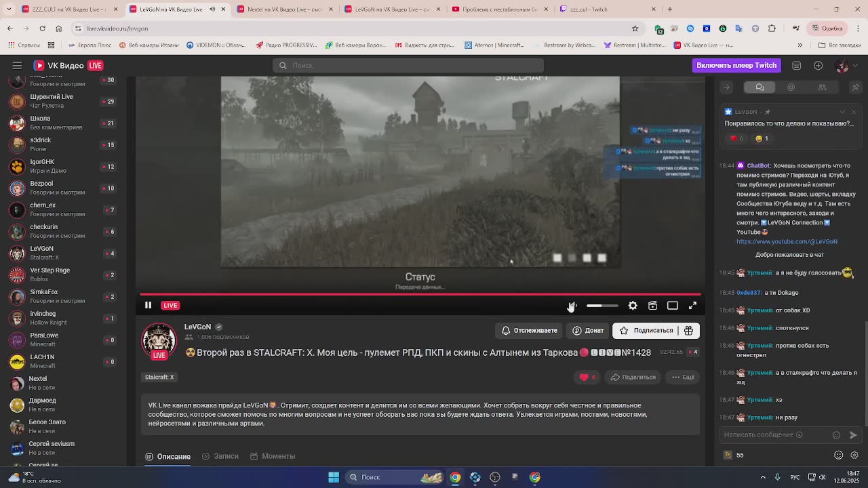Open Шурентий Live channel in sidebar
This screenshot has width=868, height=488.
click(x=63, y=101)
